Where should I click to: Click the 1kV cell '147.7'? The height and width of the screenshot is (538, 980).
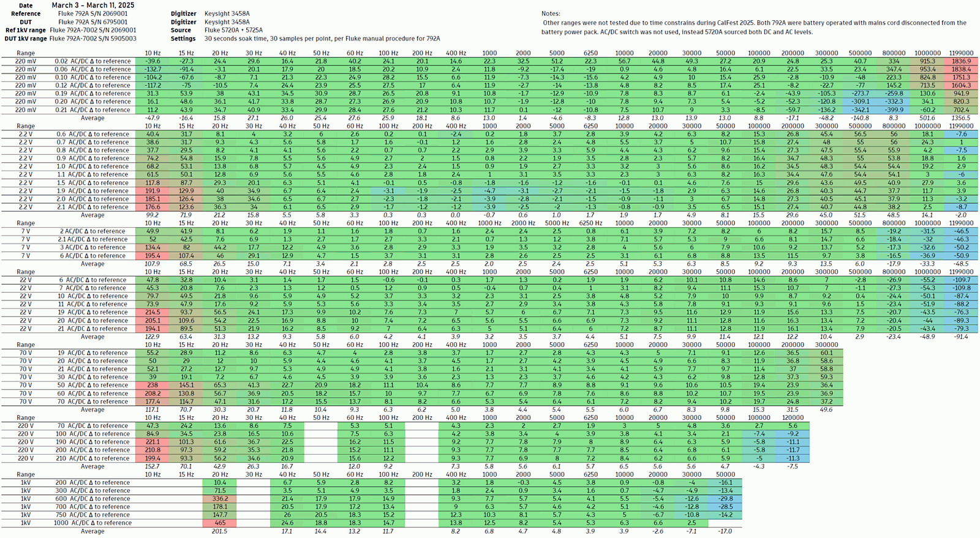(x=220, y=515)
